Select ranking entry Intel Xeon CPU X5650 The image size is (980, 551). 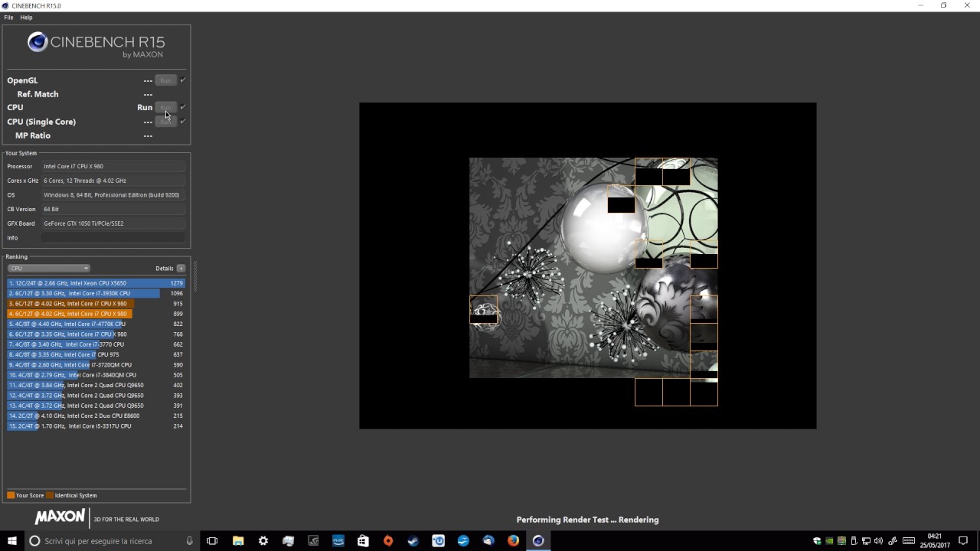click(x=96, y=283)
